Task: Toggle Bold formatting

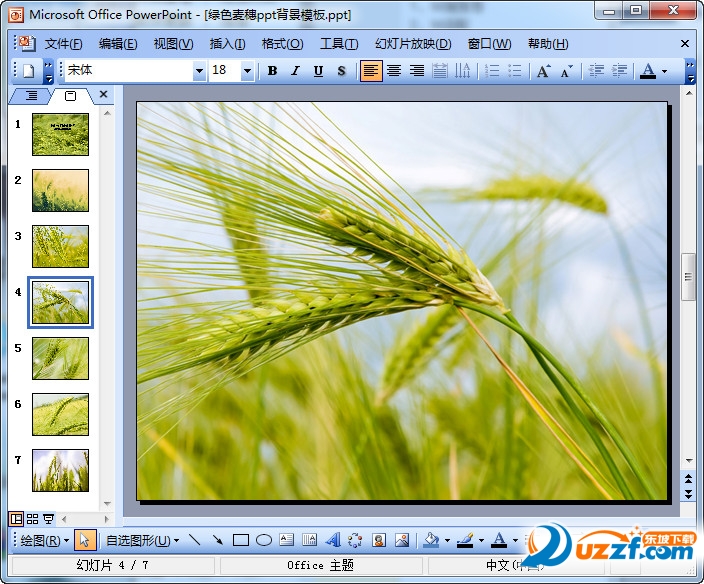Action: coord(272,71)
